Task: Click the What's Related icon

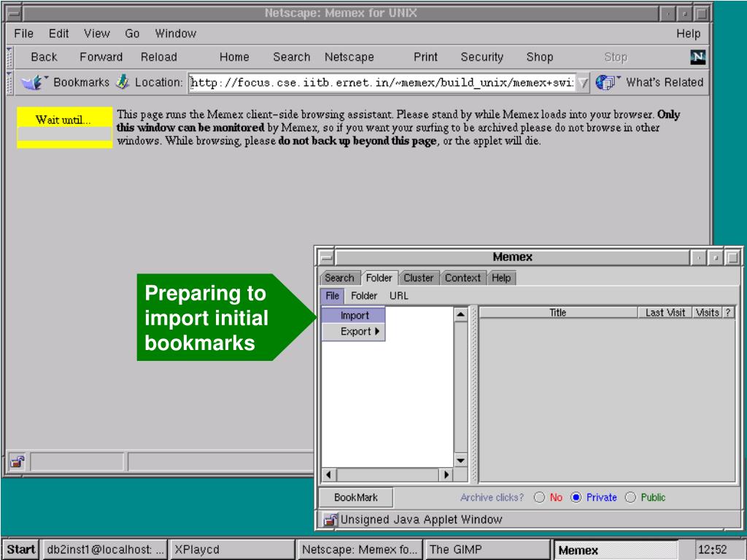Action: coord(606,82)
